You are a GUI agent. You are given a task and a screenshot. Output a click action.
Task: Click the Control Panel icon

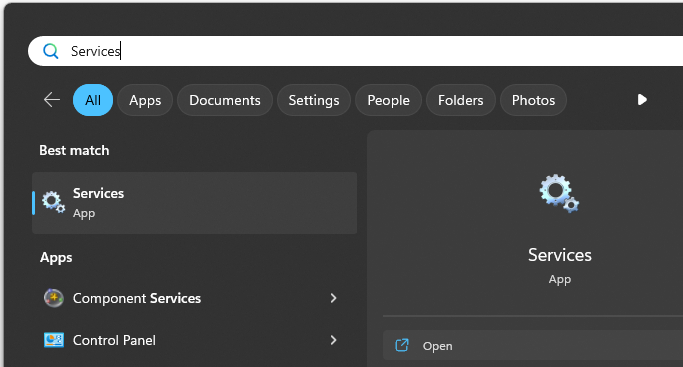point(54,340)
